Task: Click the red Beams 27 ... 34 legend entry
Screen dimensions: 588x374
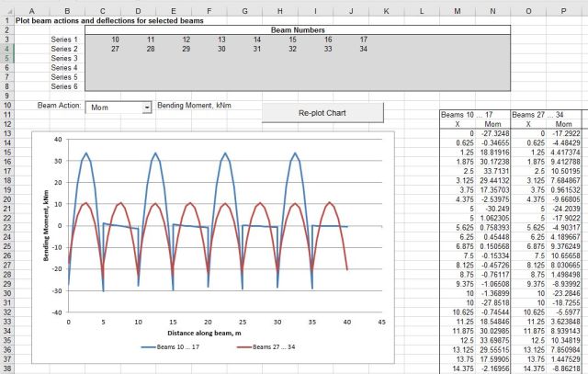Action: click(277, 346)
